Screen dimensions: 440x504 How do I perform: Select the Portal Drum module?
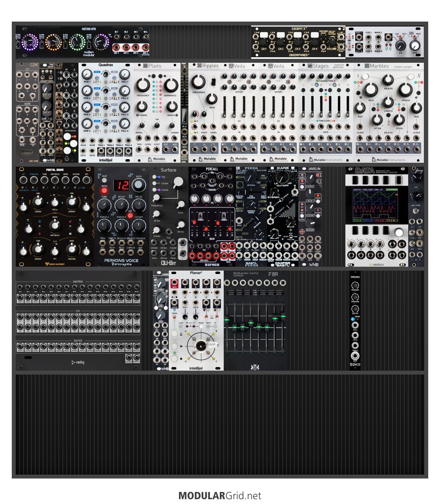point(55,217)
